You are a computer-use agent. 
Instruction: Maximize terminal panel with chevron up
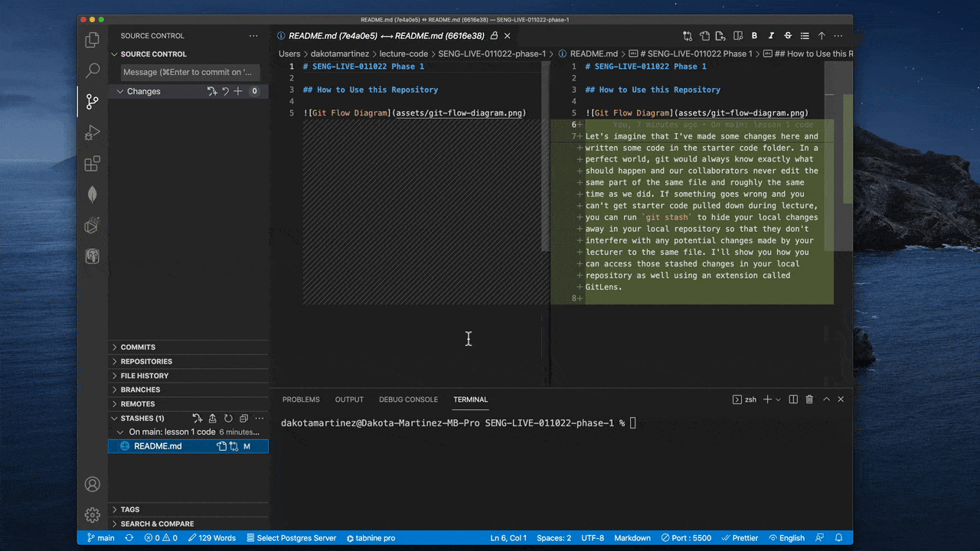tap(826, 399)
